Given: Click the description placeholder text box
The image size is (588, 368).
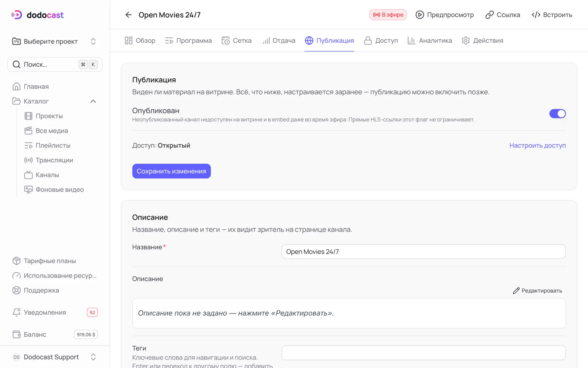Looking at the screenshot, I should pyautogui.click(x=349, y=313).
